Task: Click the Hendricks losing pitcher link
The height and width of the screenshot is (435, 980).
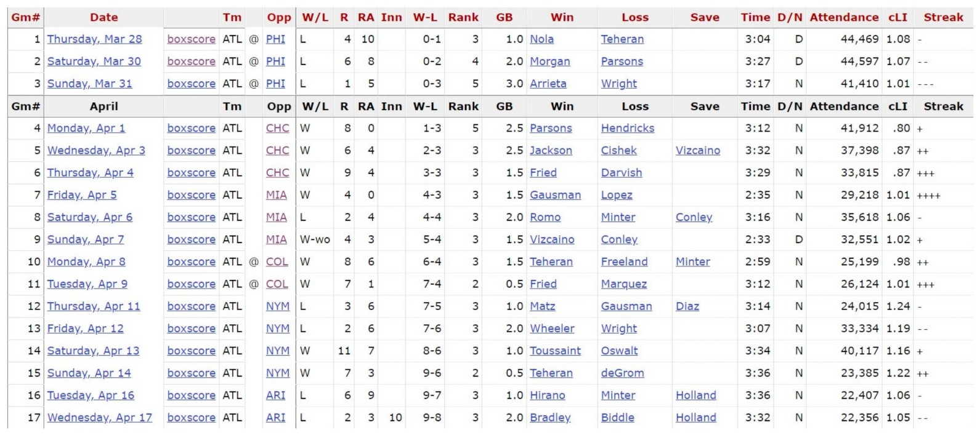Action: pyautogui.click(x=627, y=128)
